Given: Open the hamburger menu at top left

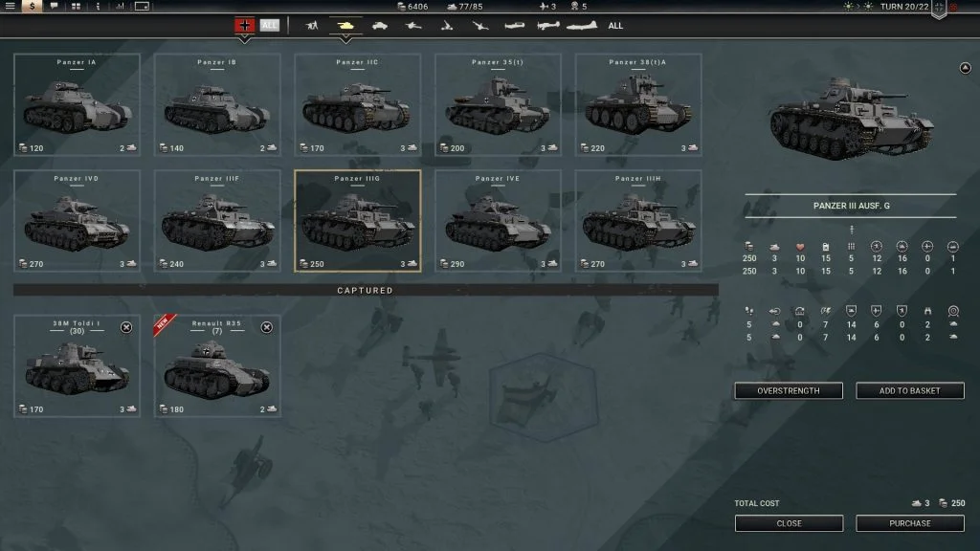Looking at the screenshot, I should pos(11,7).
